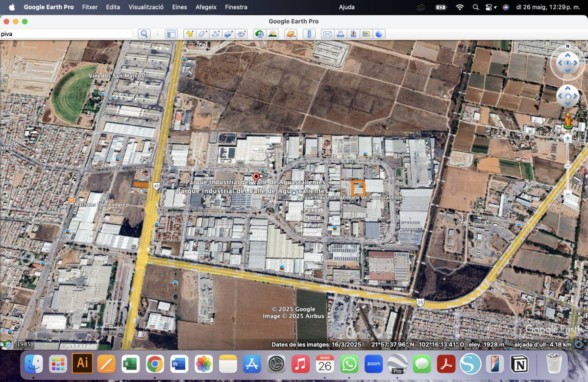The width and height of the screenshot is (588, 382).
Task: Toggle sunlight across the landscape
Action: point(272,34)
